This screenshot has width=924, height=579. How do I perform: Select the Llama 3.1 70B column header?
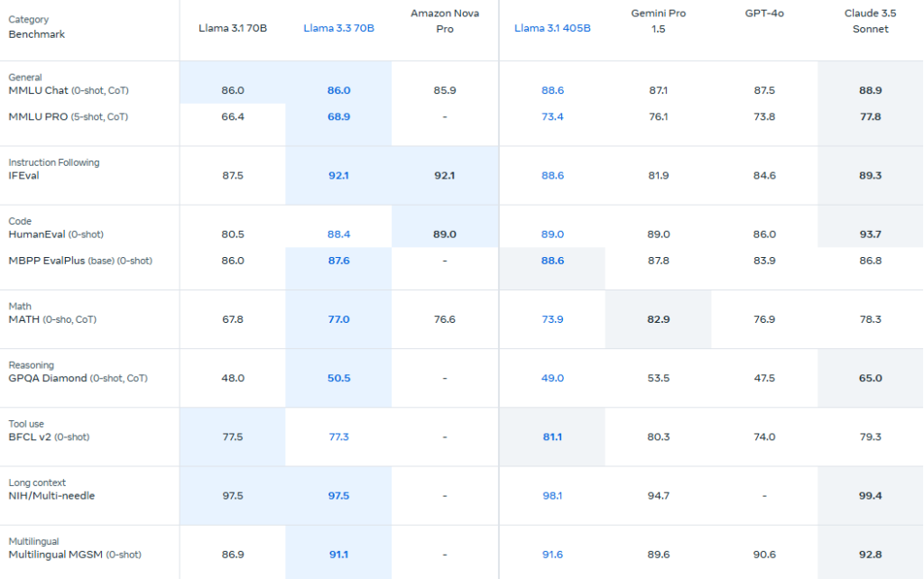(x=233, y=28)
